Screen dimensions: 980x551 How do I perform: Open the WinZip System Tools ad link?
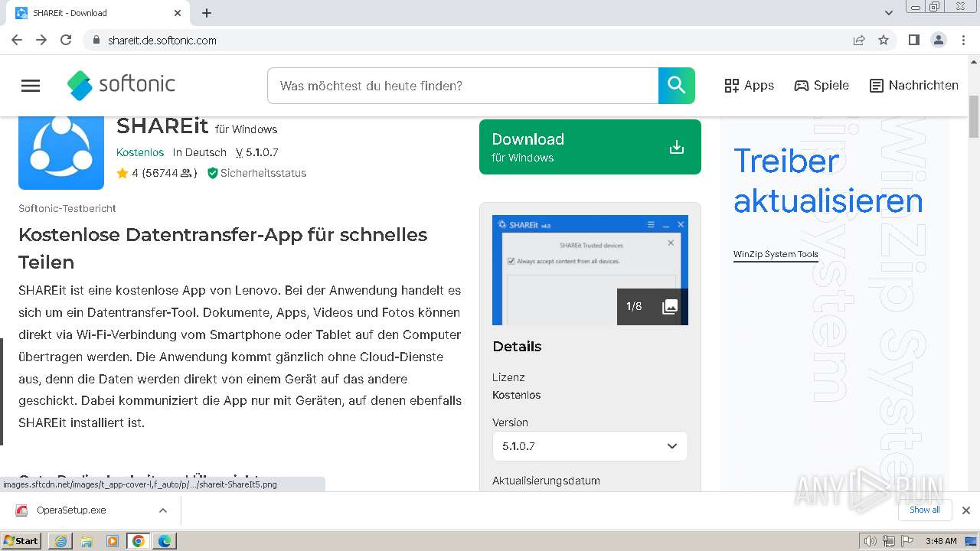[776, 254]
